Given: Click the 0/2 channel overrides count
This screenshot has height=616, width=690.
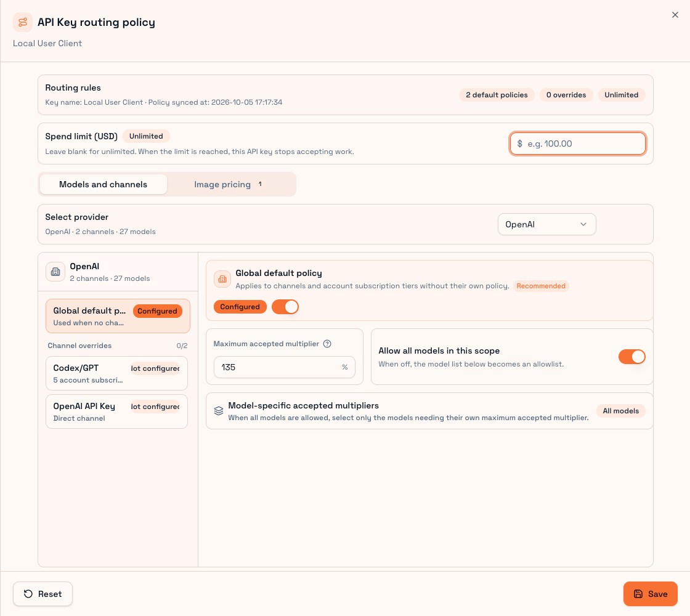Looking at the screenshot, I should point(182,346).
